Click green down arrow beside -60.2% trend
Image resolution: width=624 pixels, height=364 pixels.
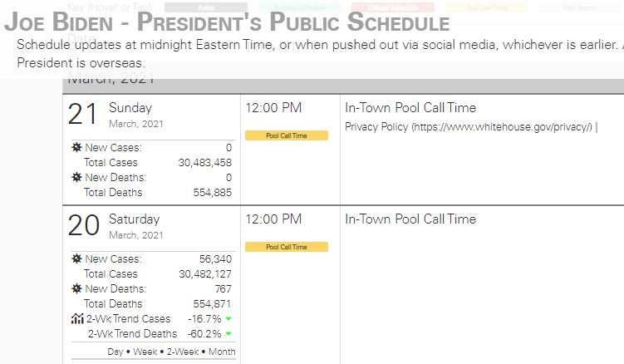(x=228, y=334)
